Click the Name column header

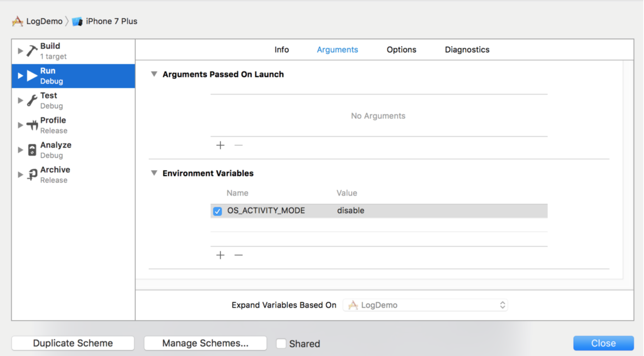tap(238, 193)
